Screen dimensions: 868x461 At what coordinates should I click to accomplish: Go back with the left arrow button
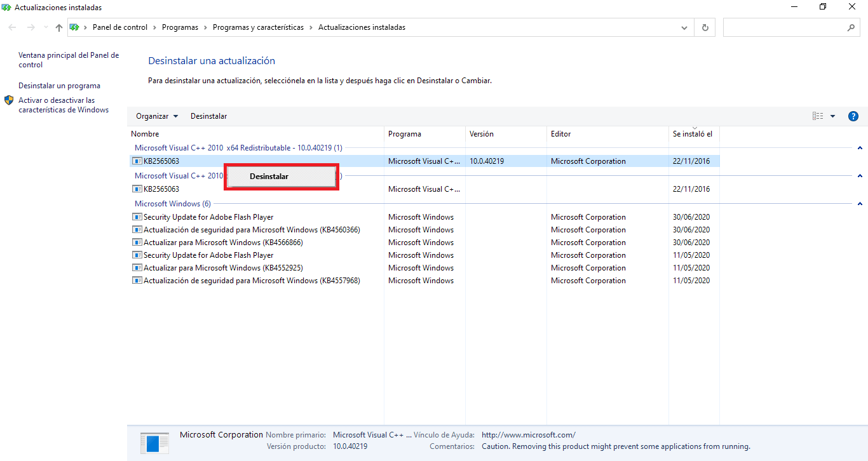12,28
